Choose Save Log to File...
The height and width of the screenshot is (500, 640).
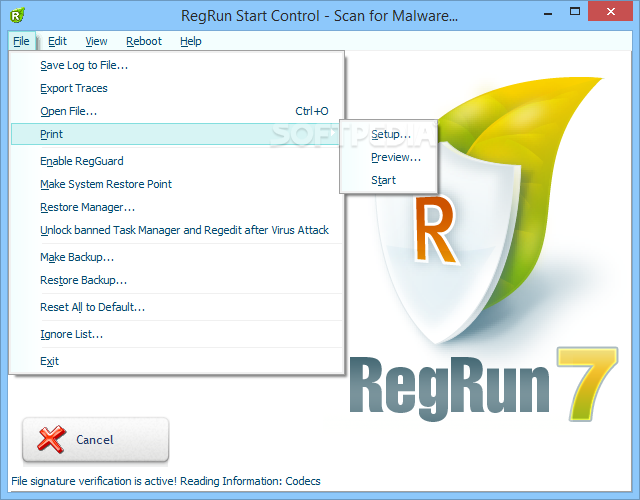pos(176,65)
